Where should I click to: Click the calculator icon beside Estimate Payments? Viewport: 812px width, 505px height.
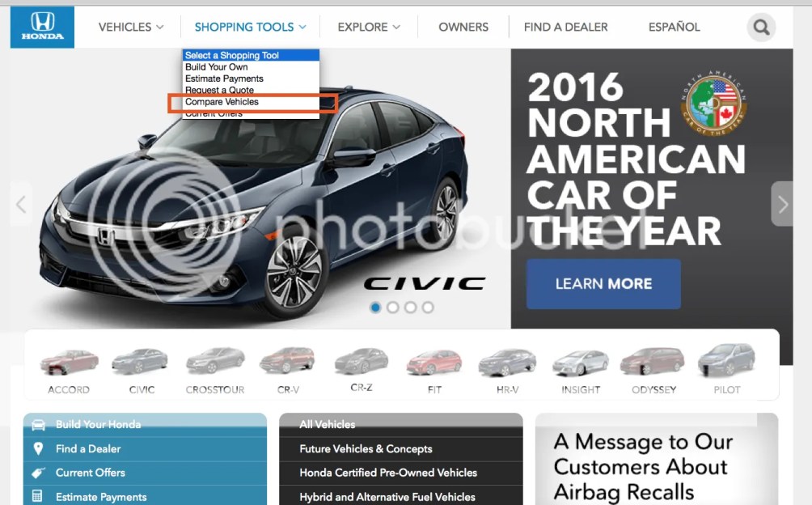point(37,496)
